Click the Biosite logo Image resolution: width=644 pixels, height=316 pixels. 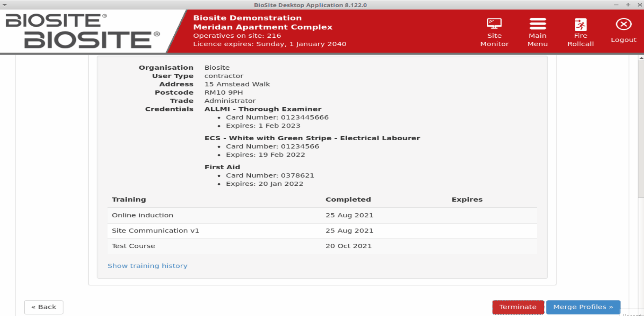(x=82, y=31)
